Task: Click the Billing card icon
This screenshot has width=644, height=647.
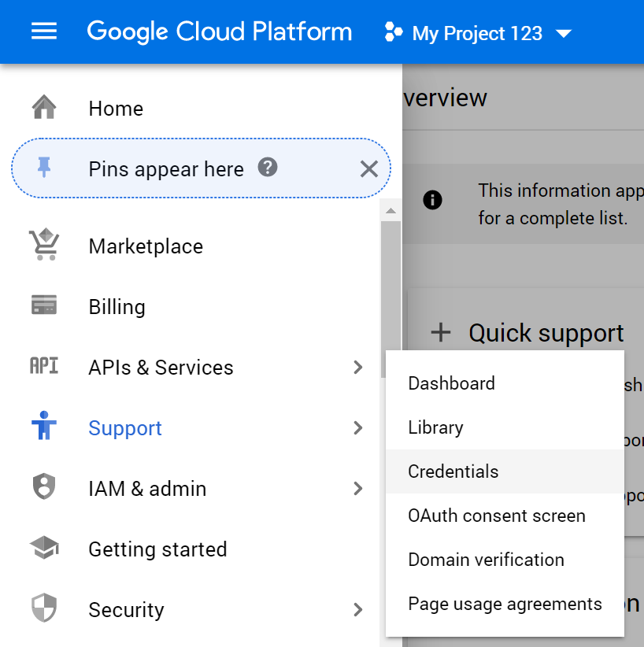Action: click(44, 305)
